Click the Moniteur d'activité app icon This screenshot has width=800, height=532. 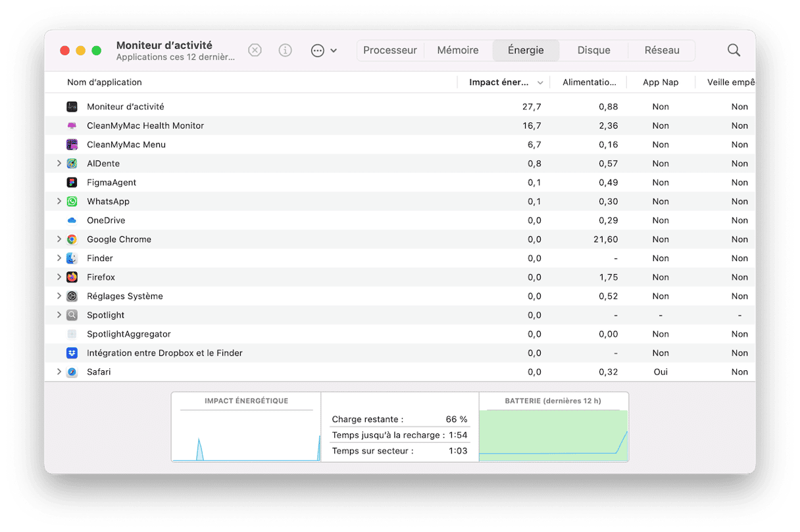pyautogui.click(x=72, y=107)
